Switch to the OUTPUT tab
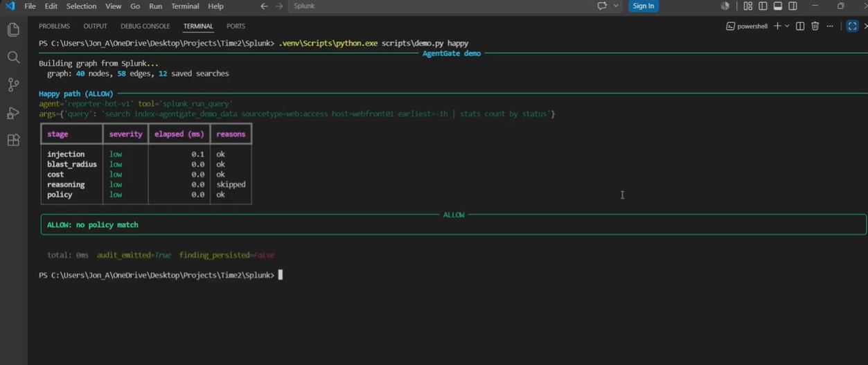 [x=96, y=26]
